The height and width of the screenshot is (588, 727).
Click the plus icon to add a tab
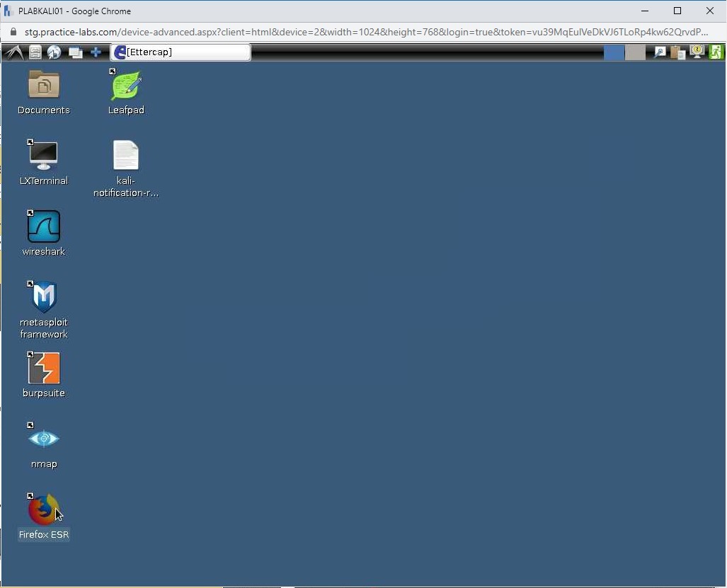96,52
